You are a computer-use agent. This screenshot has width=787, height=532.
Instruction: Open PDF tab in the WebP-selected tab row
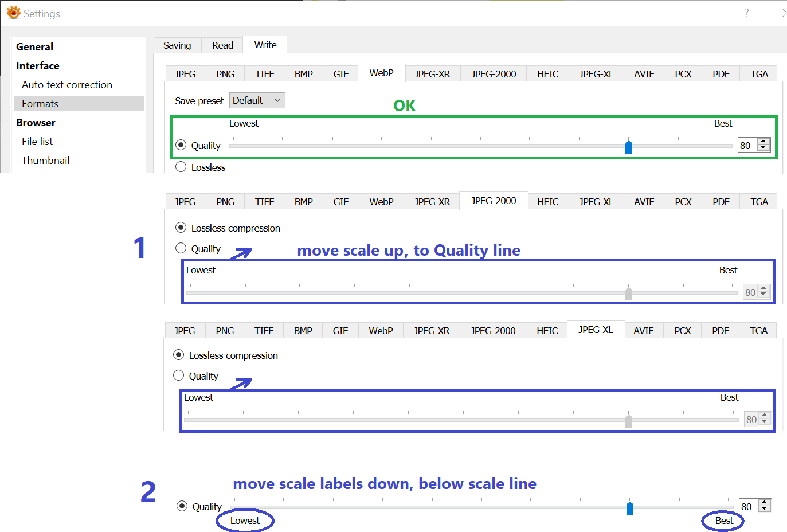tap(721, 74)
